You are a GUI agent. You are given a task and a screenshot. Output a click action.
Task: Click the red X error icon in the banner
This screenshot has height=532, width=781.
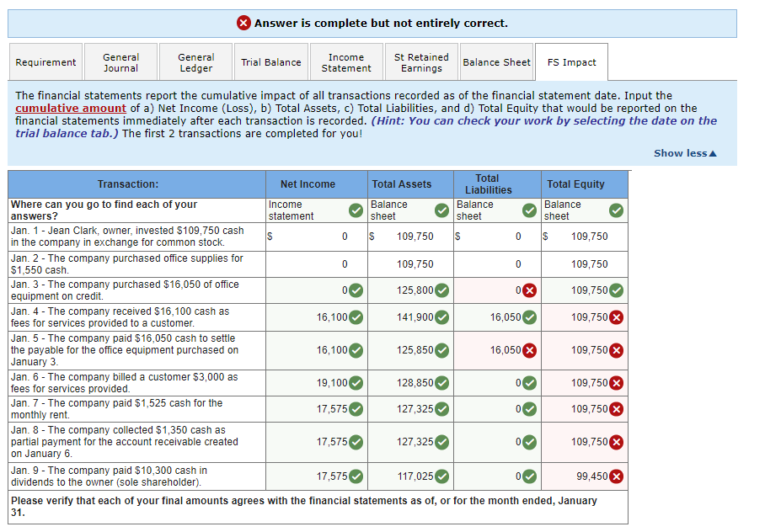[x=243, y=23]
